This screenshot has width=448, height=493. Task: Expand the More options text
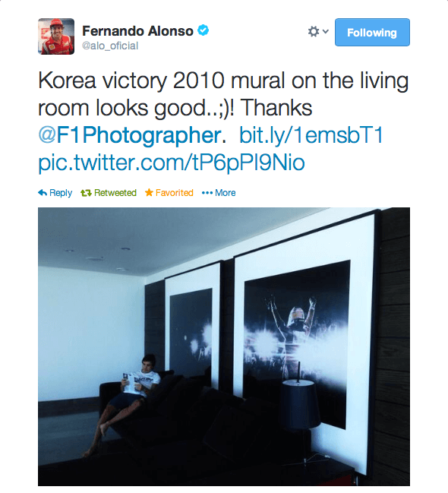pos(225,193)
